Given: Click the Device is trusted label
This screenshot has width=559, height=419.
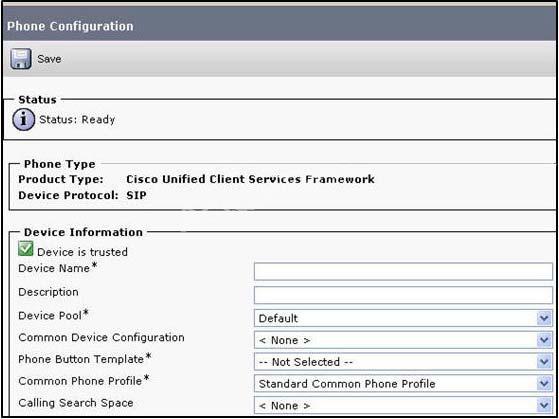Looking at the screenshot, I should pos(82,252).
